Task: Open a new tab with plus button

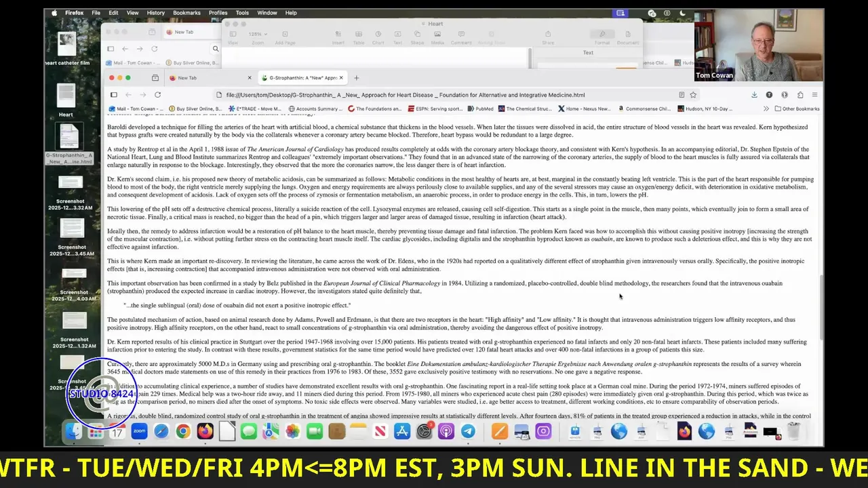Action: 356,78
